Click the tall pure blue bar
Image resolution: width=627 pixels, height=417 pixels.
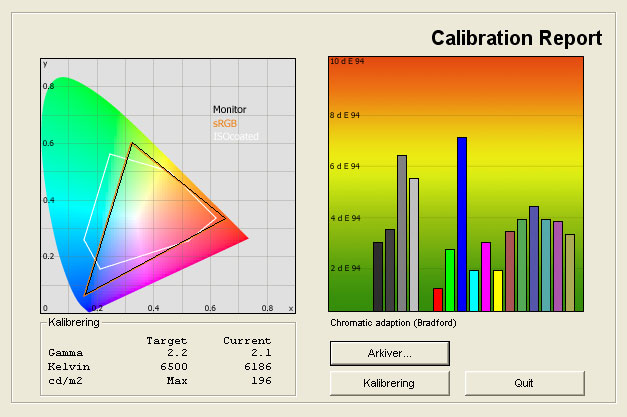tap(462, 224)
